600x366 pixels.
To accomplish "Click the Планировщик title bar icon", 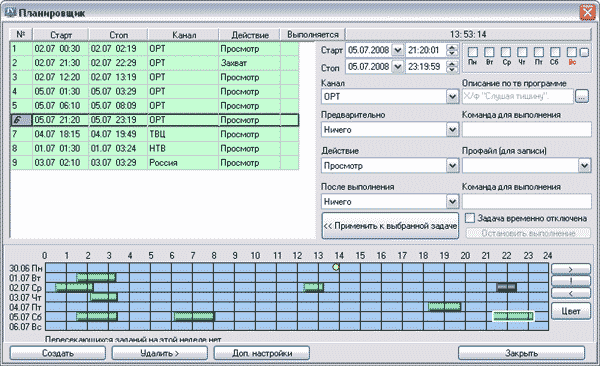I will (x=10, y=12).
